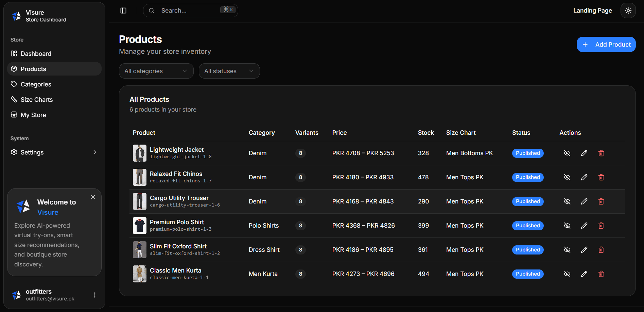The image size is (644, 312).
Task: Open the All categories dropdown
Action: [156, 71]
